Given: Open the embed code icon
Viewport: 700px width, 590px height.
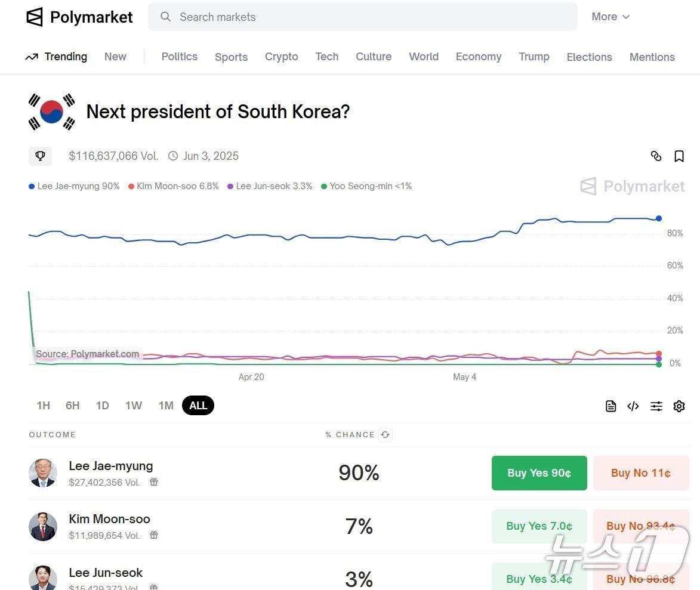Looking at the screenshot, I should pos(633,406).
